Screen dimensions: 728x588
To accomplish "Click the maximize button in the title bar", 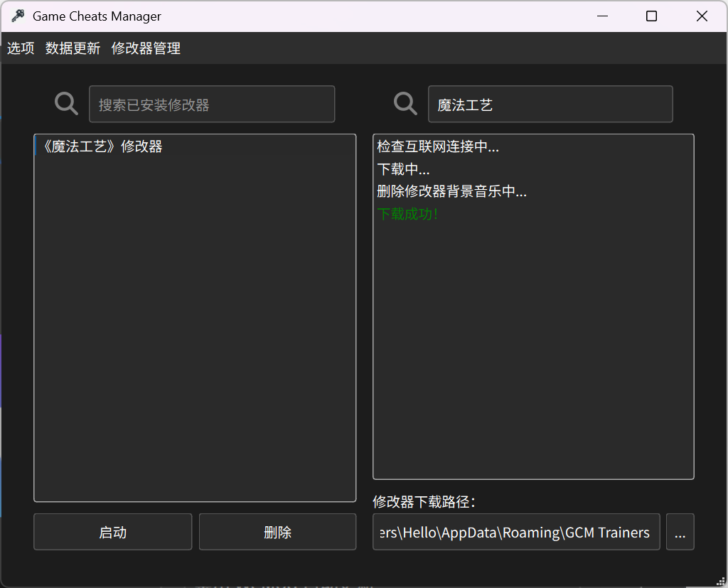I will (x=651, y=15).
